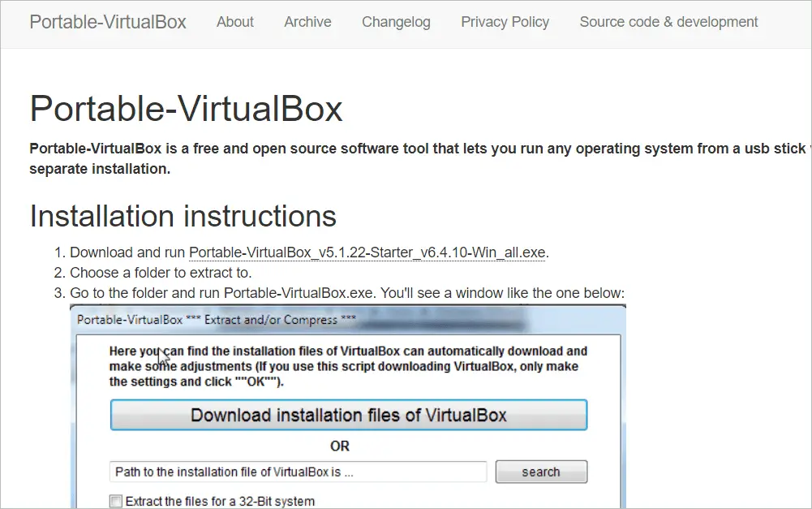Go to the Archive page
The height and width of the screenshot is (509, 812).
pyautogui.click(x=307, y=22)
